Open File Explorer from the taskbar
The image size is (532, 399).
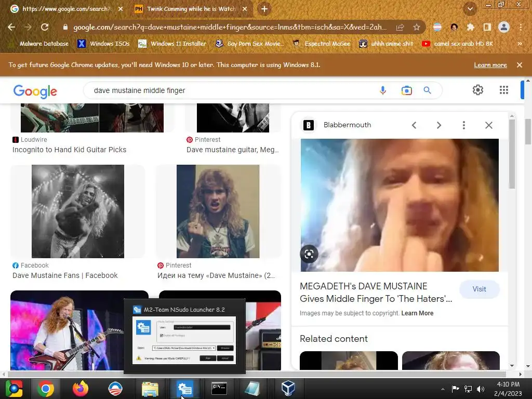point(150,389)
